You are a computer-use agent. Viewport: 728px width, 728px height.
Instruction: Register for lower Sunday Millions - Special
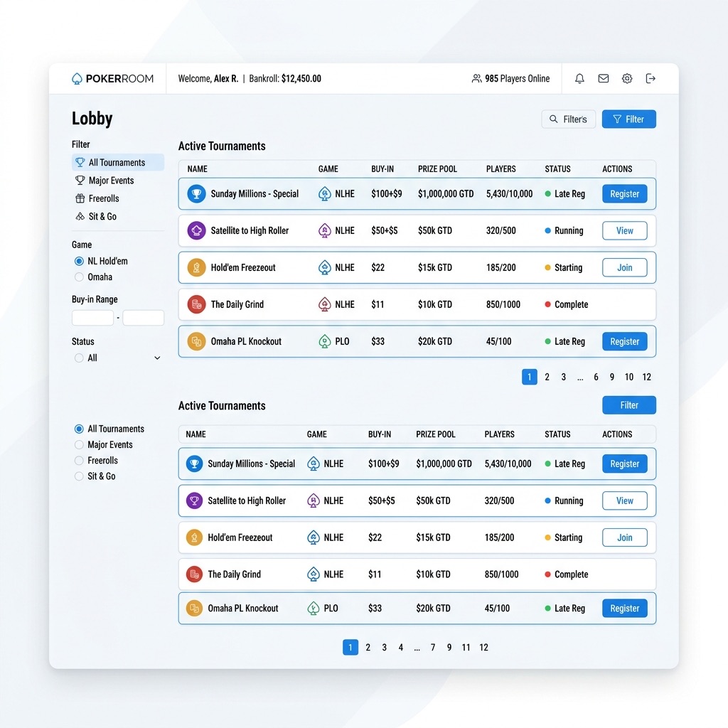(624, 464)
